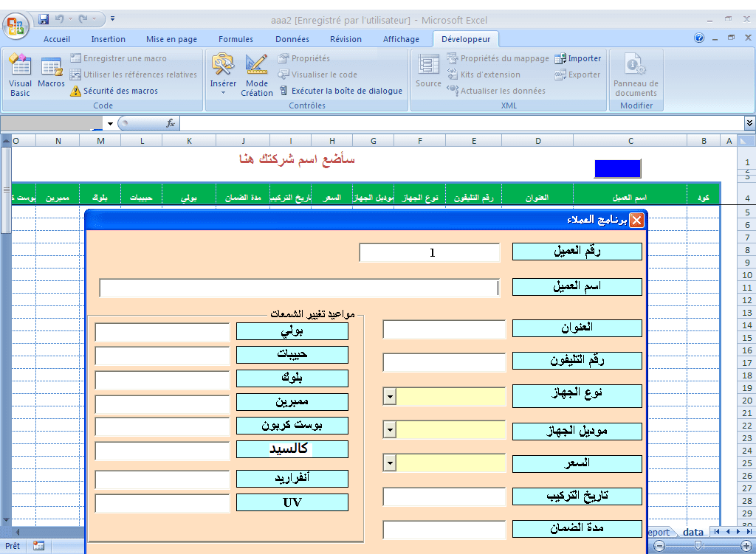The image size is (756, 554).
Task: Toggle Mode Création design mode
Action: point(257,75)
